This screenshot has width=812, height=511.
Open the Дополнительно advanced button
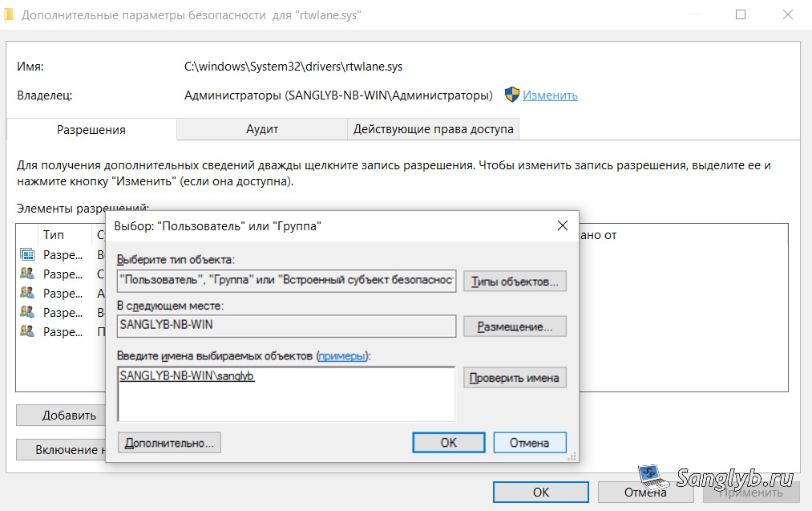coord(169,443)
